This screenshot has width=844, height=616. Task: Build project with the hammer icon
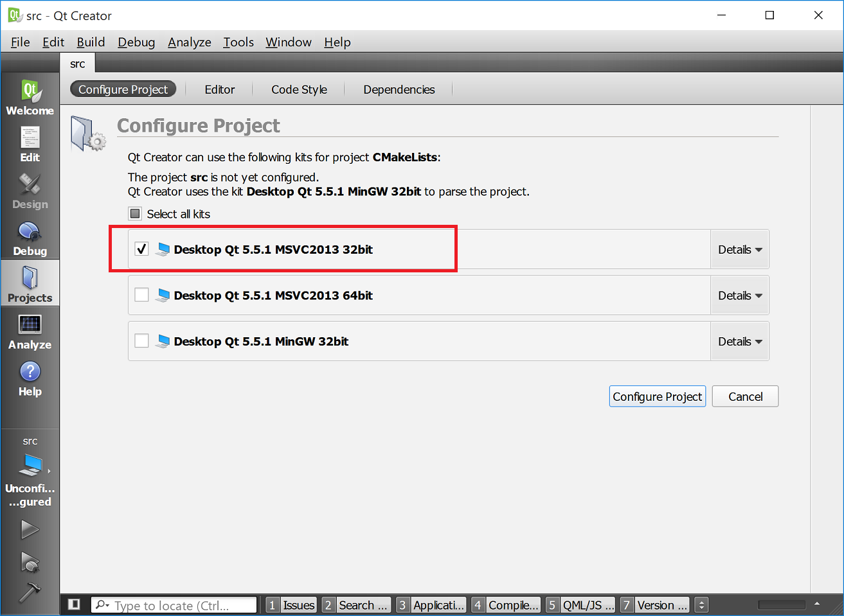pyautogui.click(x=30, y=592)
